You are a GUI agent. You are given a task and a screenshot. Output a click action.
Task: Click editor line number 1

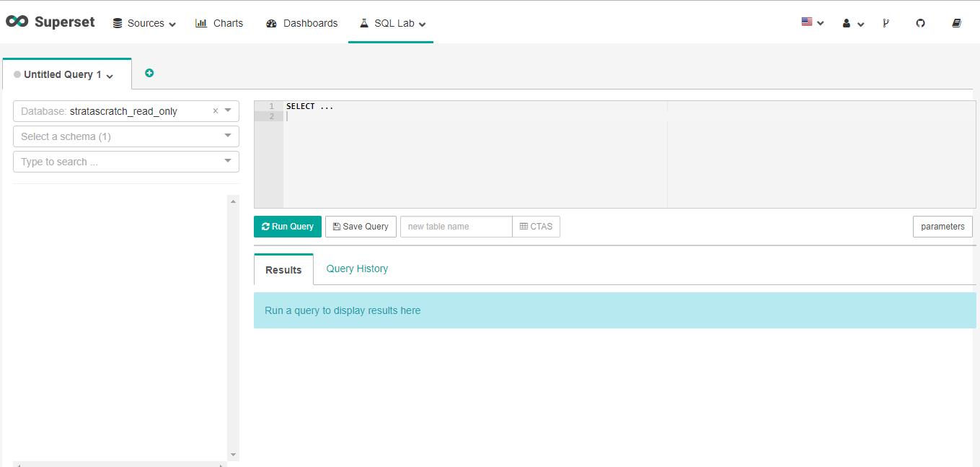tap(271, 106)
